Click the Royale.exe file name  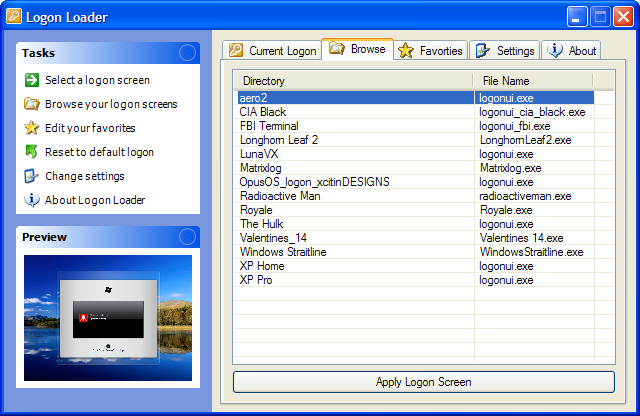(506, 210)
